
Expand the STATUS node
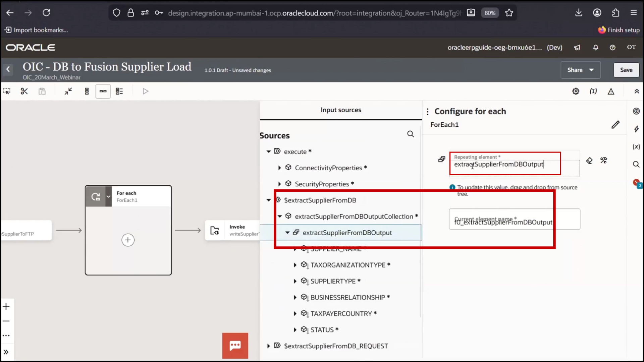(295, 330)
